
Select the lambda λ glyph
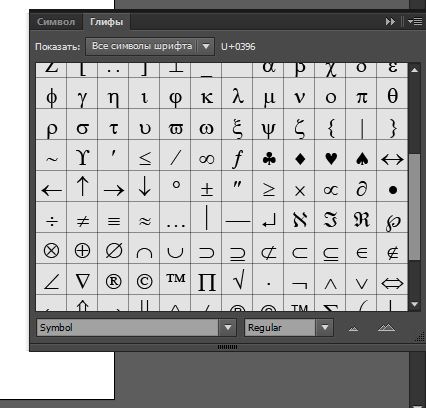tap(238, 94)
